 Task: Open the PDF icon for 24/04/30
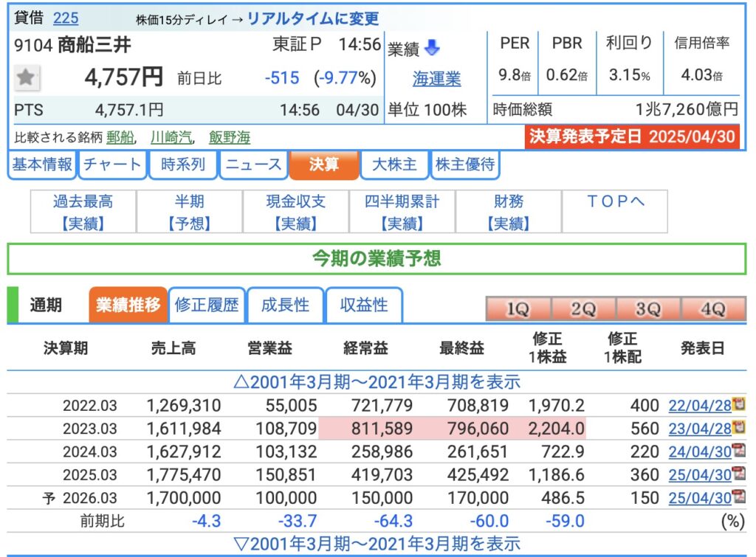click(x=738, y=451)
